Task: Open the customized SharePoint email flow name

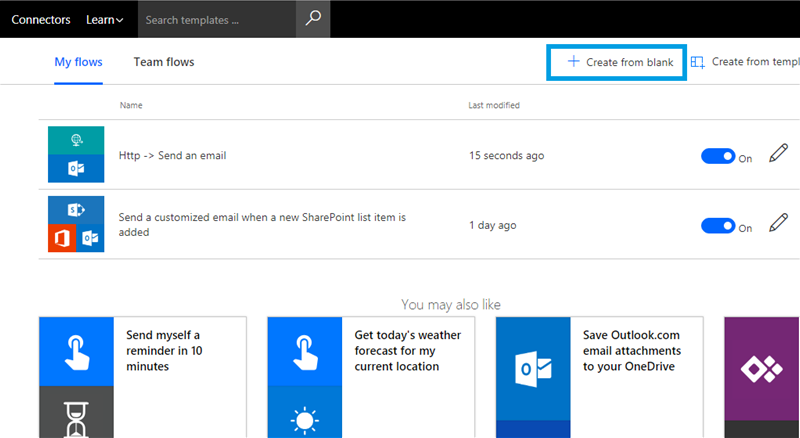Action: point(262,224)
